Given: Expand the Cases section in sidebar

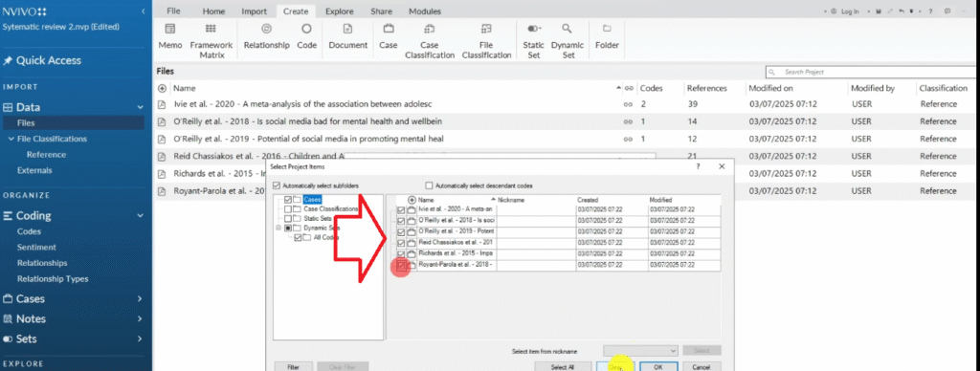Looking at the screenshot, I should [140, 299].
